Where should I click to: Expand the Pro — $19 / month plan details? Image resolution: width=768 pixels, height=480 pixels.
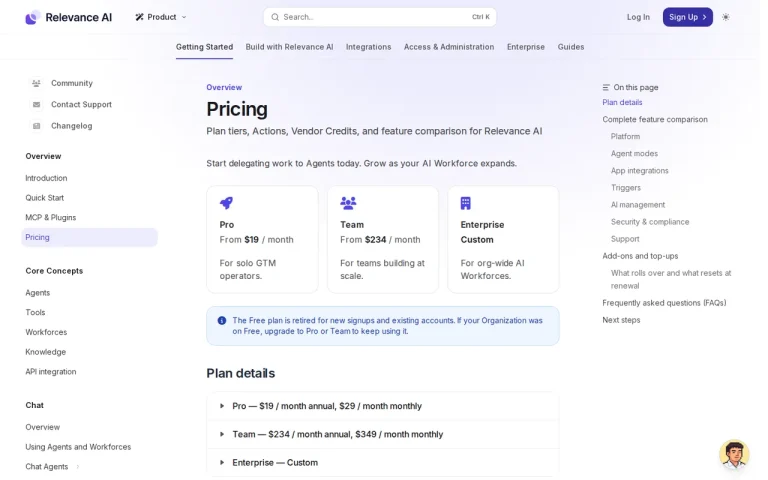pos(383,406)
